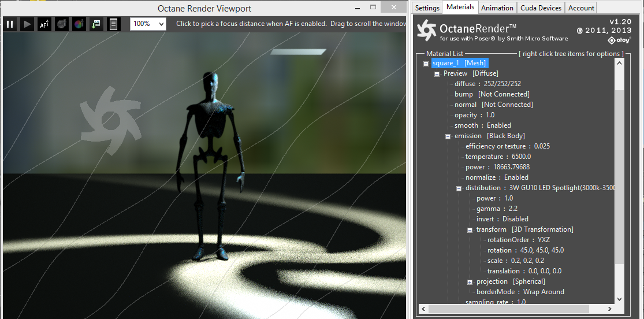This screenshot has width=644, height=319.
Task: Select sampling_rate : 1.0 row
Action: click(496, 302)
